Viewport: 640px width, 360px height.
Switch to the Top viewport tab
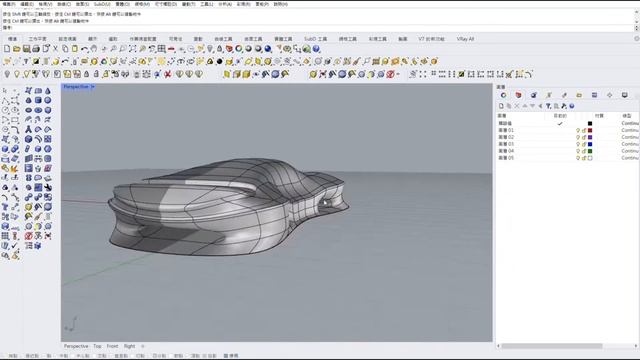[97, 346]
